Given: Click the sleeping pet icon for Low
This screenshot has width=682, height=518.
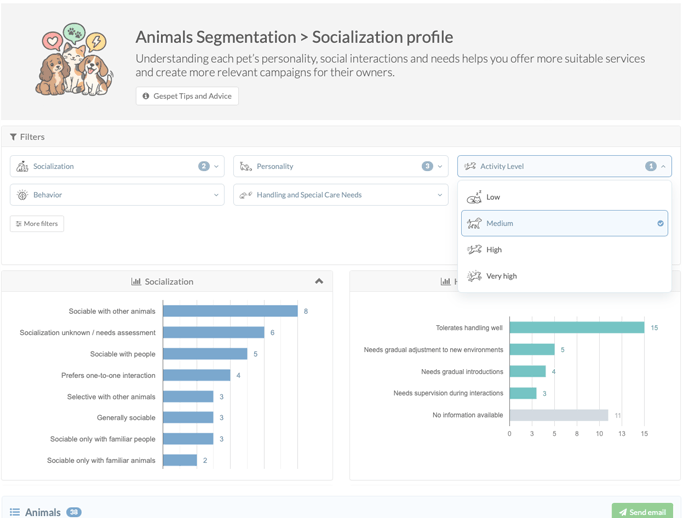Looking at the screenshot, I should pyautogui.click(x=474, y=197).
